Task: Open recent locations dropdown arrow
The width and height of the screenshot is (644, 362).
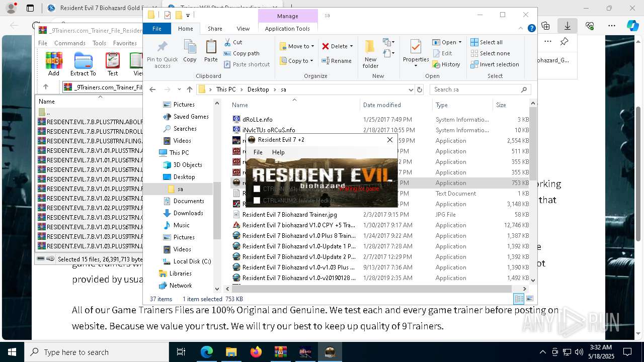Action: point(179,89)
